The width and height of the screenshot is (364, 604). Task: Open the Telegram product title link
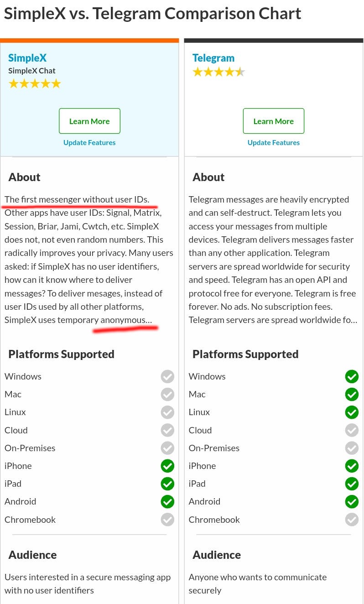213,58
